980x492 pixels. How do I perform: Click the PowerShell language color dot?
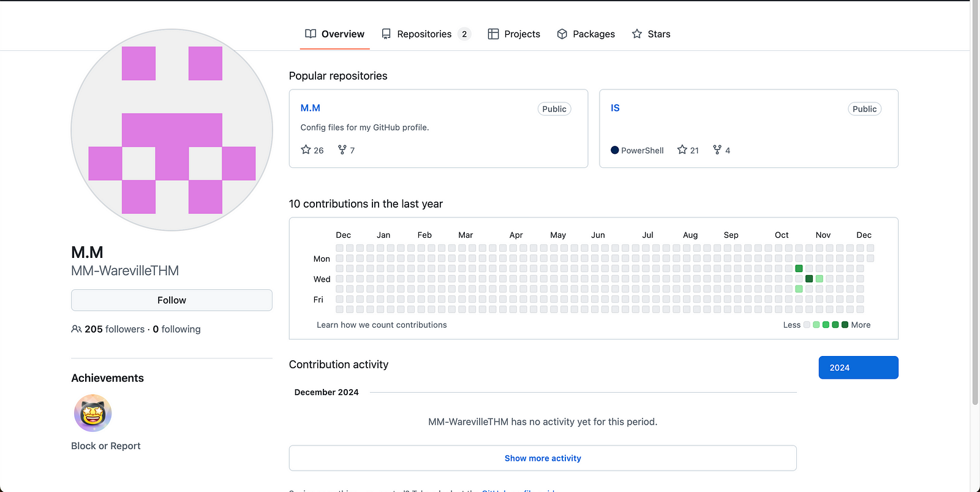(x=614, y=150)
